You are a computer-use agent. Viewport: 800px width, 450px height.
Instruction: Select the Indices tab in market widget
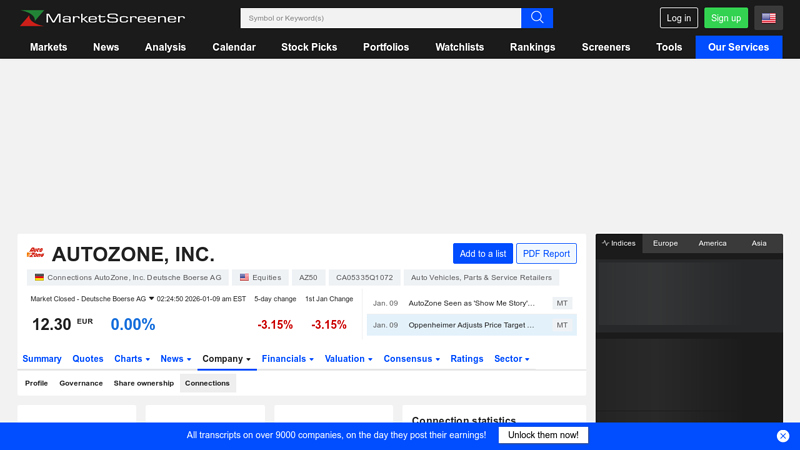pos(619,243)
